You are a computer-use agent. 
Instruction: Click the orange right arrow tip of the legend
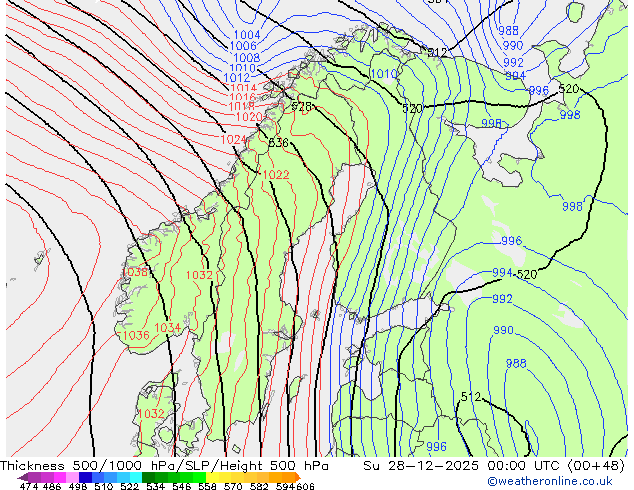coord(298,477)
